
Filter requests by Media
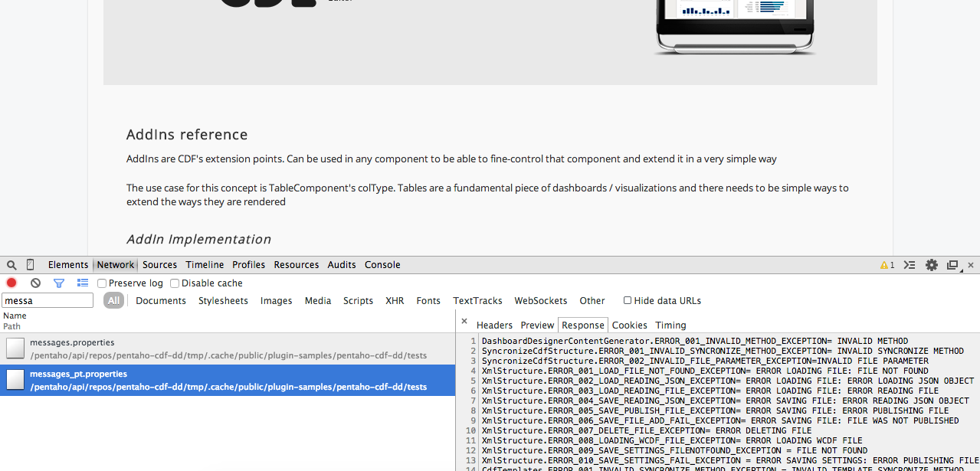318,301
